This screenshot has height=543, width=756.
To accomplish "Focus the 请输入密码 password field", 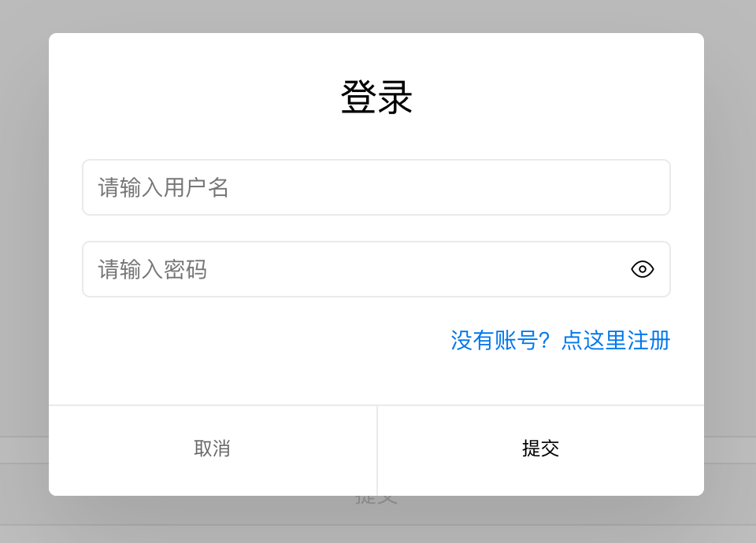I will coord(376,269).
